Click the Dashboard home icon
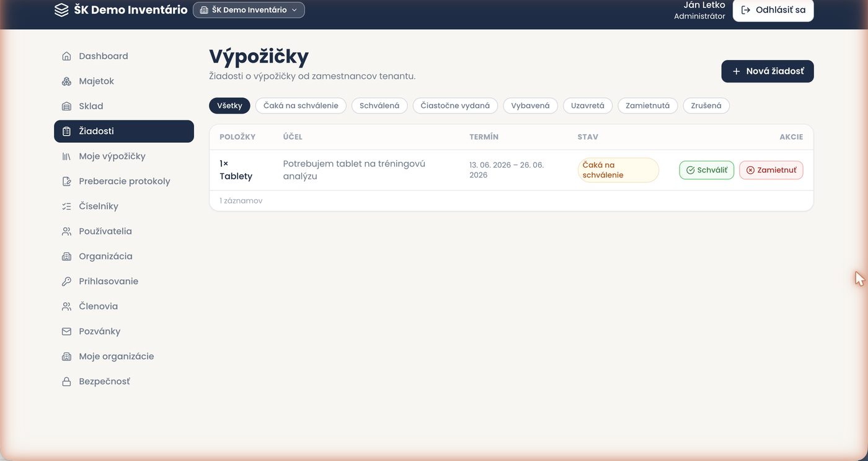The height and width of the screenshot is (461, 868). pos(66,56)
